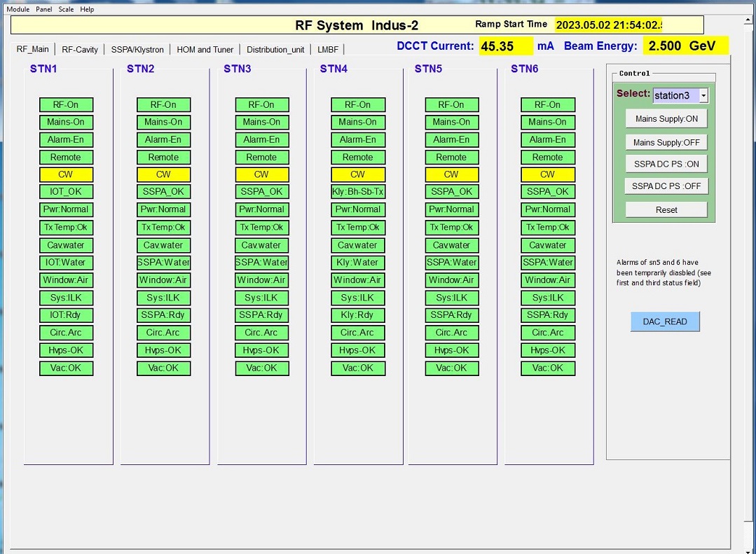Turn on SSPA DC PS
The height and width of the screenshot is (554, 756).
(x=666, y=164)
